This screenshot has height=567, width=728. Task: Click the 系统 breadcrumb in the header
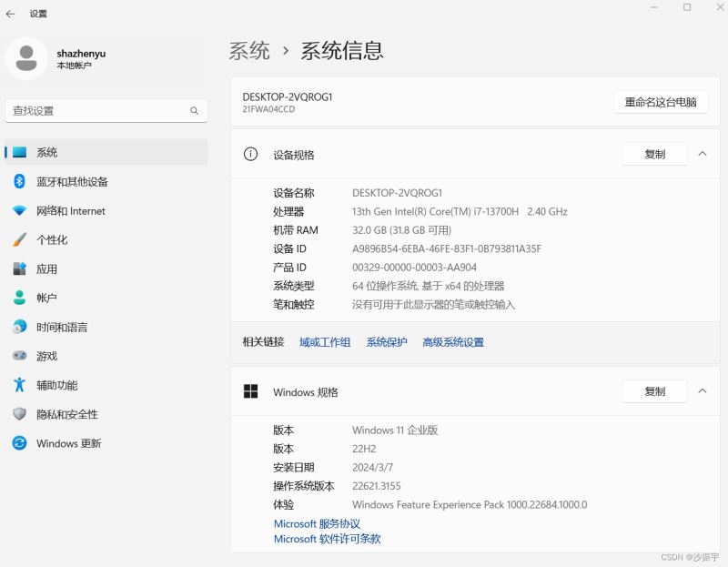[249, 50]
